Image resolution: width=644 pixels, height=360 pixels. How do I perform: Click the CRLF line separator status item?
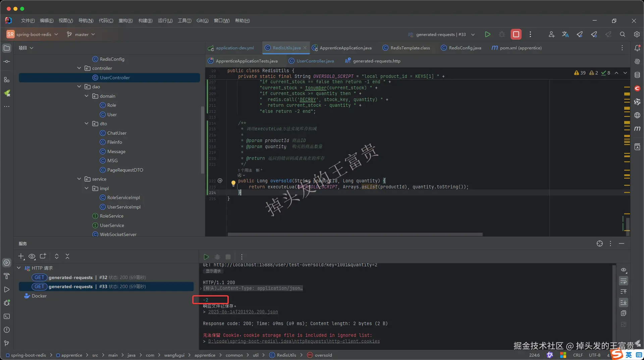coord(578,355)
